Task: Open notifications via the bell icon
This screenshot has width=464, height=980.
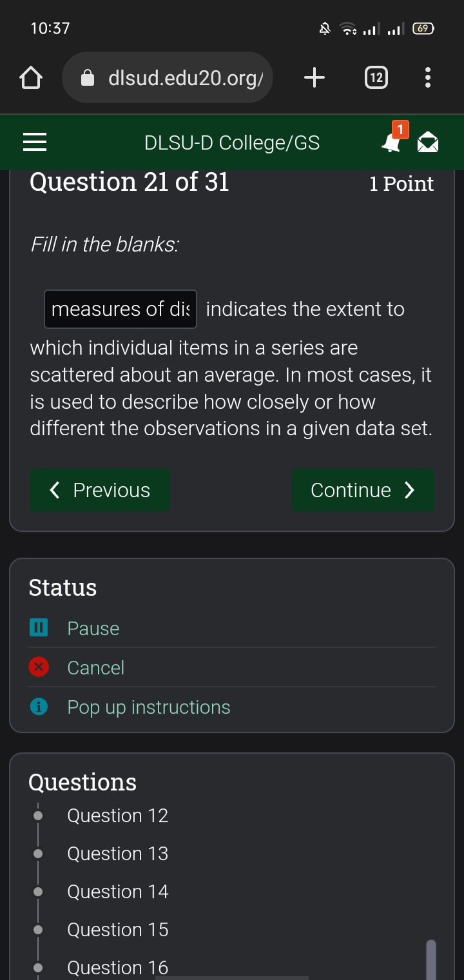Action: [x=391, y=143]
